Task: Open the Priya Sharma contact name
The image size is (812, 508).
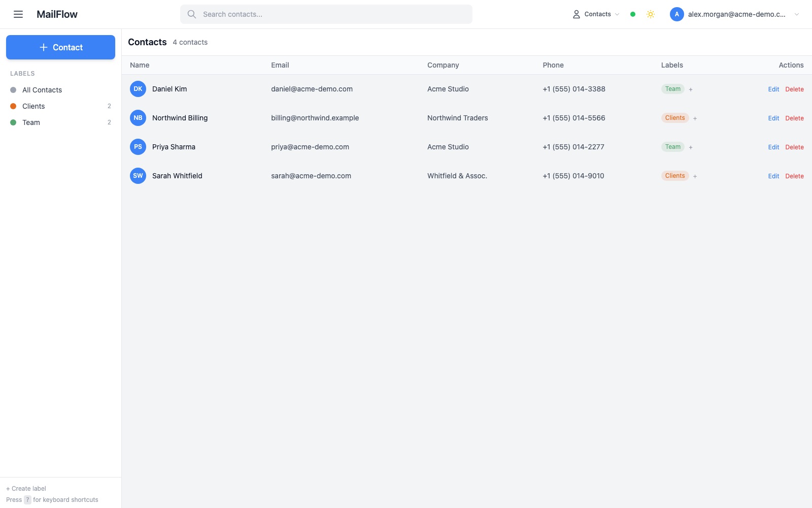Action: [174, 147]
